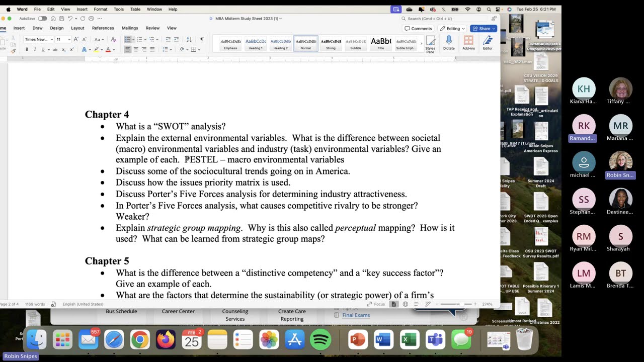
Task: Toggle the AutoSave switch
Action: 42,19
